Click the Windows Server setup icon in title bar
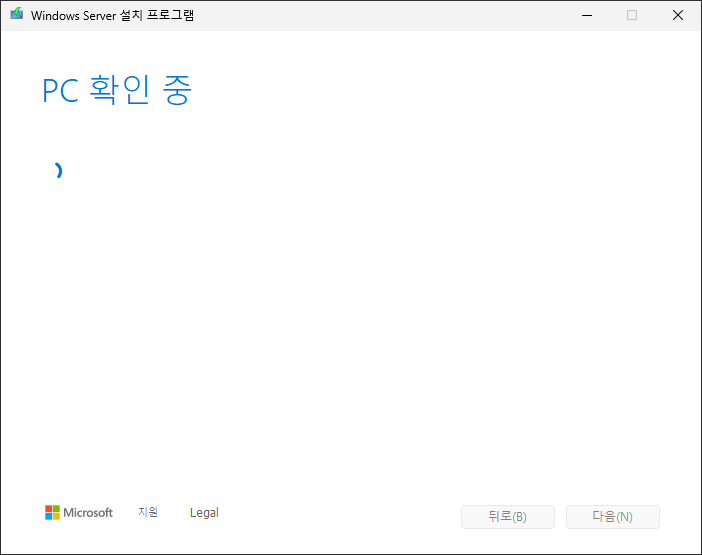702x555 pixels. [17, 14]
